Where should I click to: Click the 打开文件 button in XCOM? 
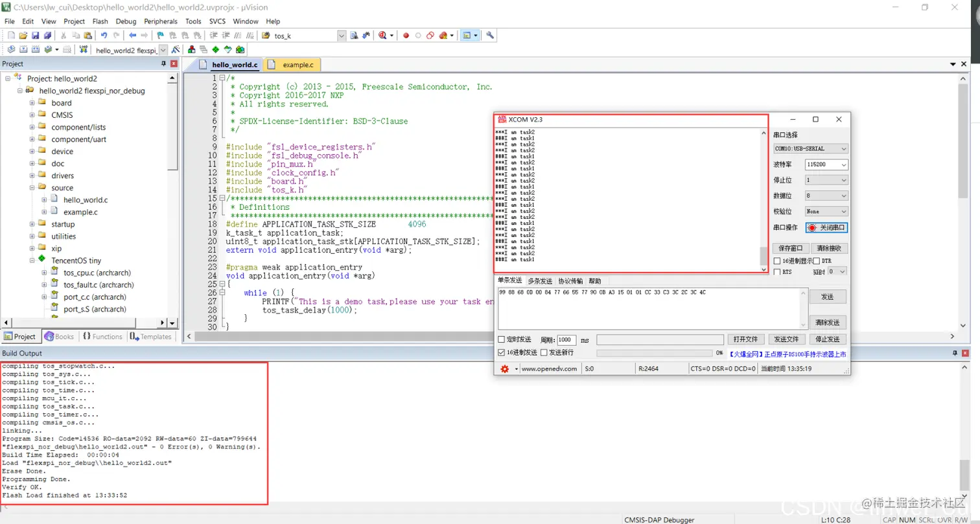pyautogui.click(x=745, y=339)
